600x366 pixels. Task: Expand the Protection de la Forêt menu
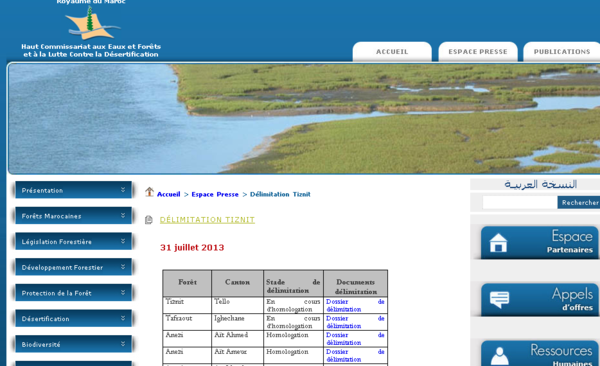(73, 292)
